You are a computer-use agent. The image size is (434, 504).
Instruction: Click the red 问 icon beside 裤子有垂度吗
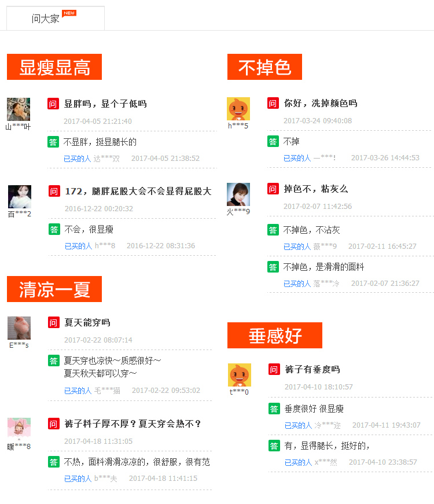coord(274,370)
